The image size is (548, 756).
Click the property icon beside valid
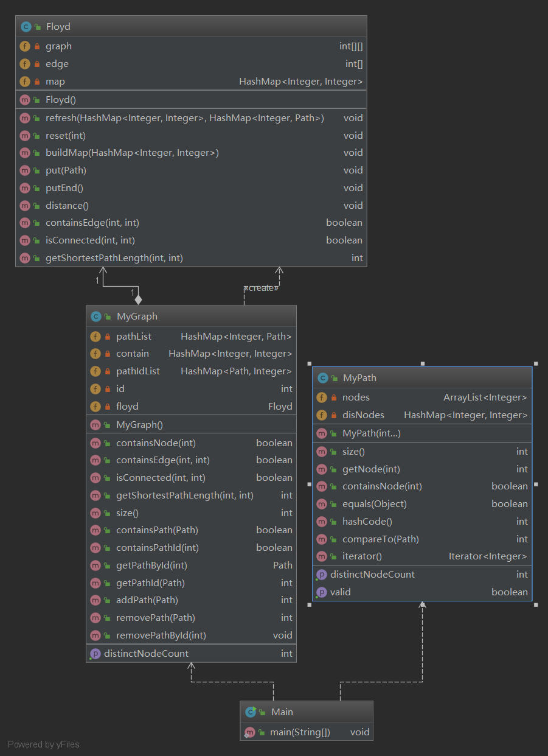point(321,592)
